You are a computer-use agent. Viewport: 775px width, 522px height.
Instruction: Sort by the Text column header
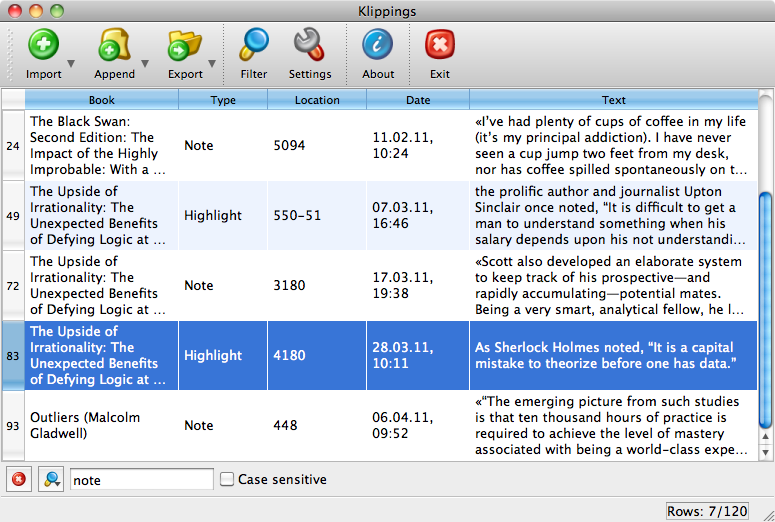click(614, 100)
